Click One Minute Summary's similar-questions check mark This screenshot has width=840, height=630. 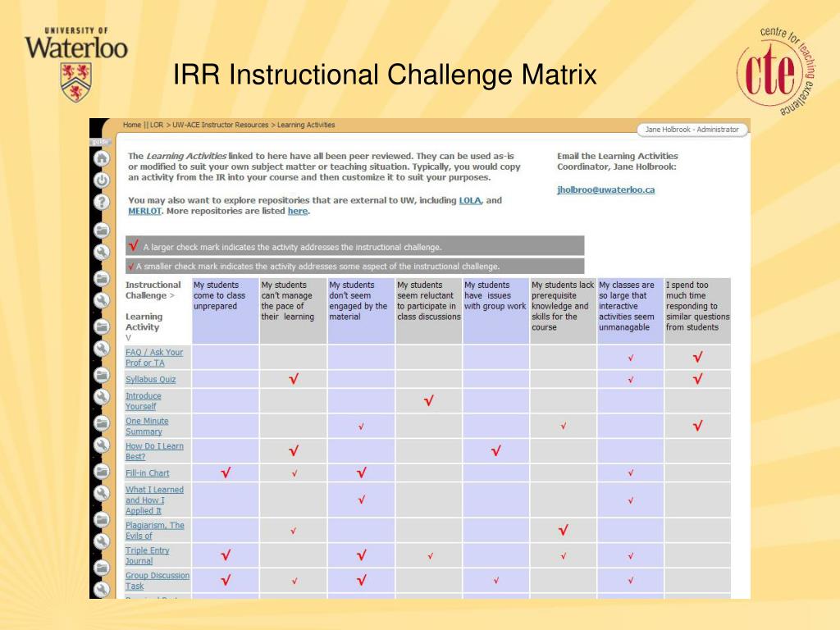pyautogui.click(x=697, y=426)
